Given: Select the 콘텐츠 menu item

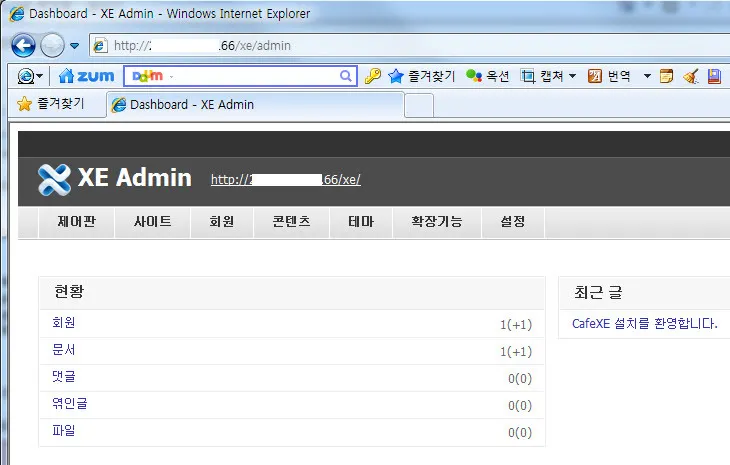Looking at the screenshot, I should pyautogui.click(x=283, y=222).
